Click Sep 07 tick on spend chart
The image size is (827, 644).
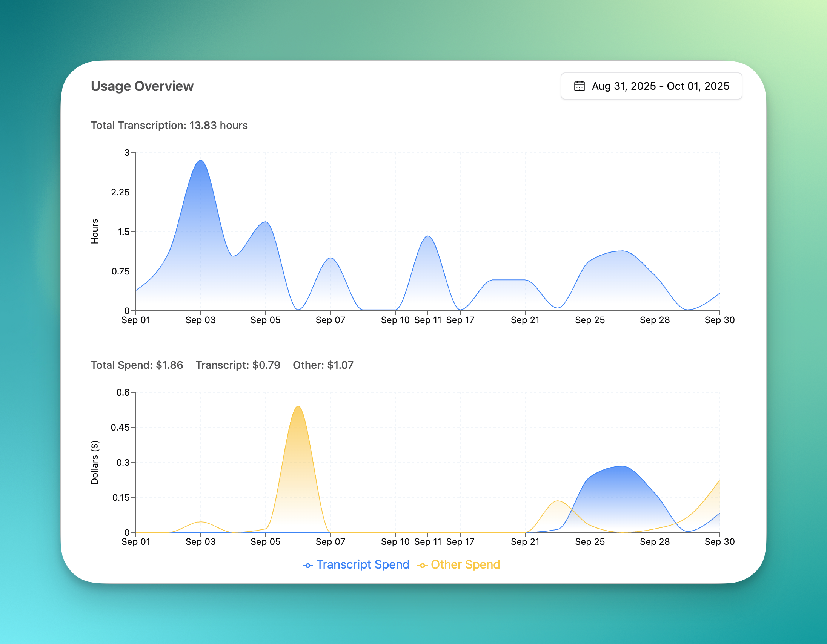click(x=330, y=542)
